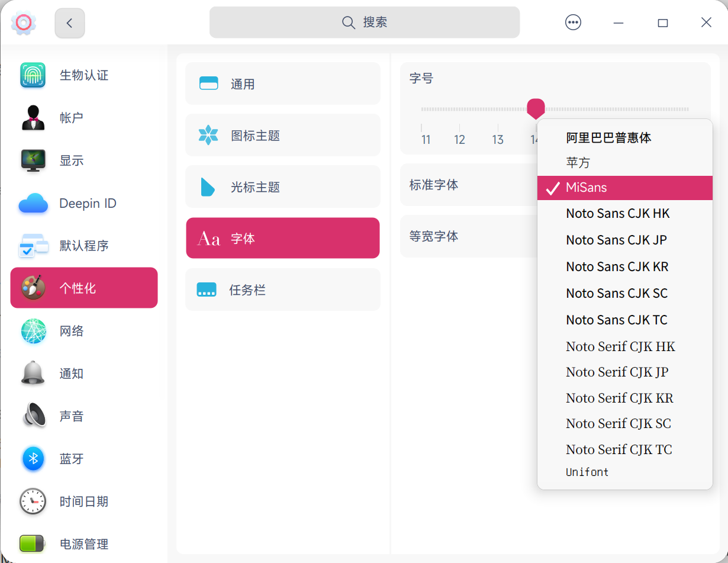The width and height of the screenshot is (728, 563).
Task: Open the 生物认证 (biometric) settings icon
Action: 33,75
